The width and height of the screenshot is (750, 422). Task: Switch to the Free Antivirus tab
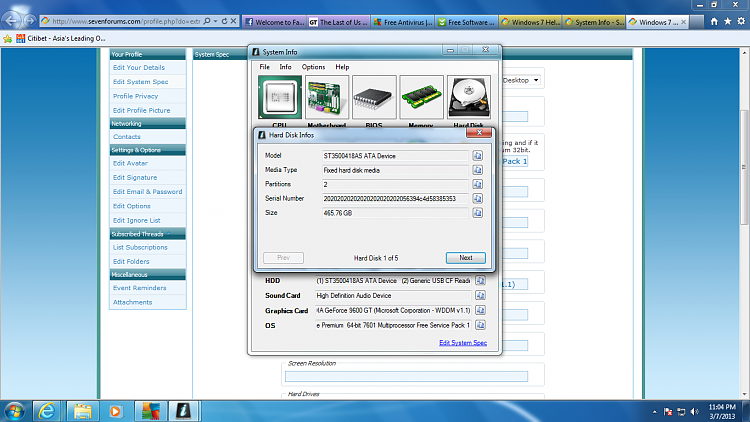(403, 22)
